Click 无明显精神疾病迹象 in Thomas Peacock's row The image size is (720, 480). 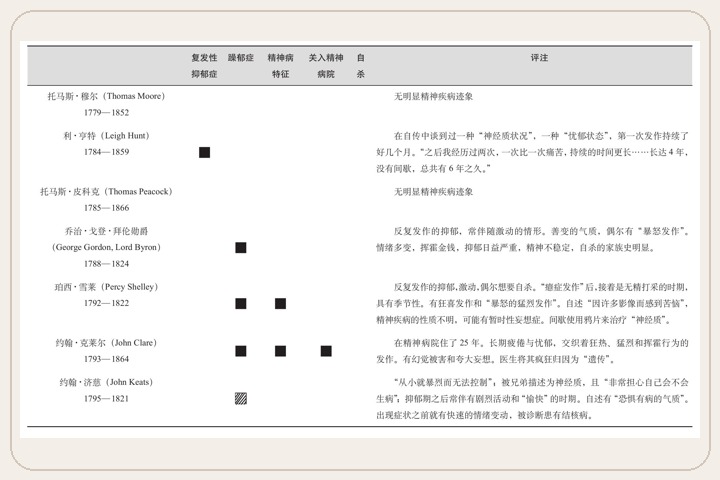pos(433,192)
